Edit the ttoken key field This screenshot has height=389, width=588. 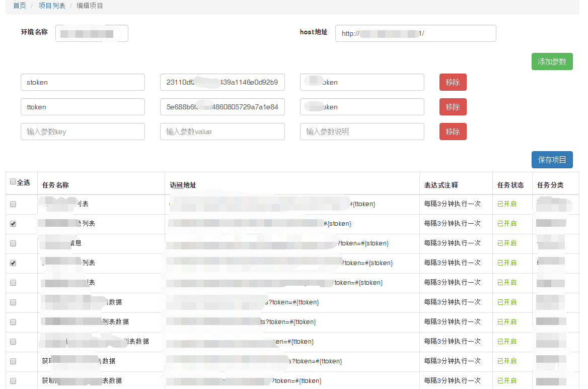(x=83, y=107)
